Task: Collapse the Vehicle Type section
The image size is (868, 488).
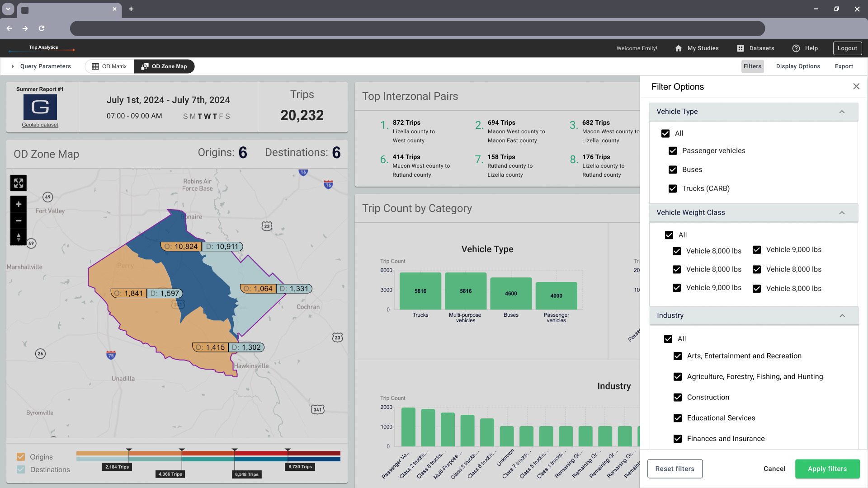Action: (842, 112)
